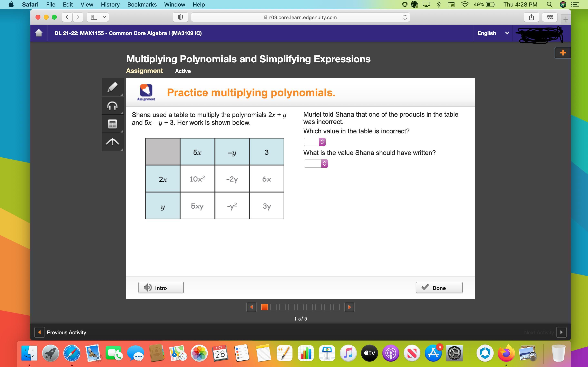The image size is (588, 367).
Task: Click the headphones read-aloud icon
Action: coord(112,106)
